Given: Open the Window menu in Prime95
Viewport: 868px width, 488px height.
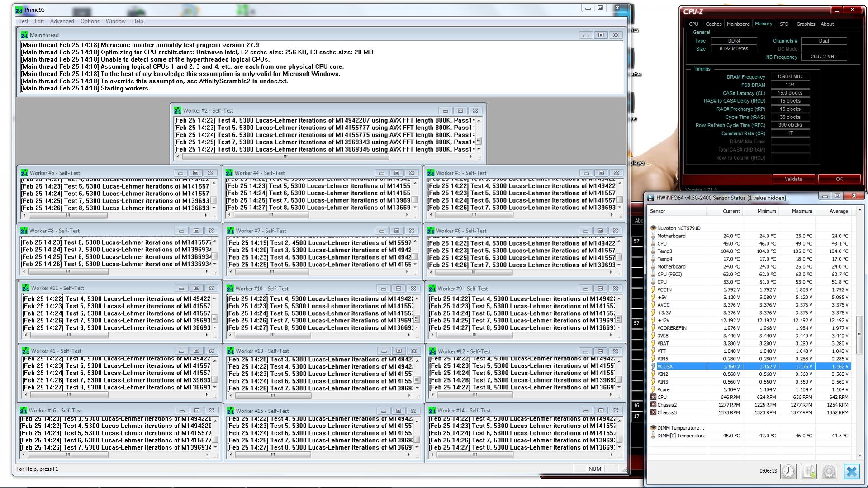Looking at the screenshot, I should tap(116, 21).
